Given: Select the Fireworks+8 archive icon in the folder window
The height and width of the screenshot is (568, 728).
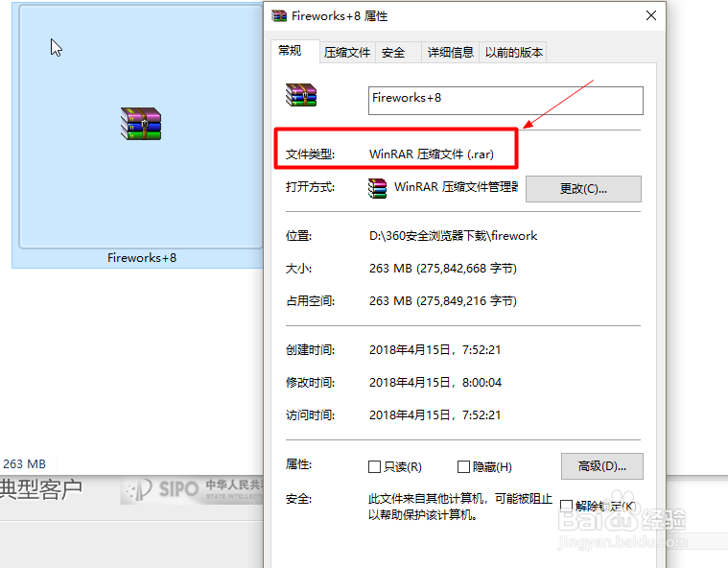Looking at the screenshot, I should (x=141, y=124).
